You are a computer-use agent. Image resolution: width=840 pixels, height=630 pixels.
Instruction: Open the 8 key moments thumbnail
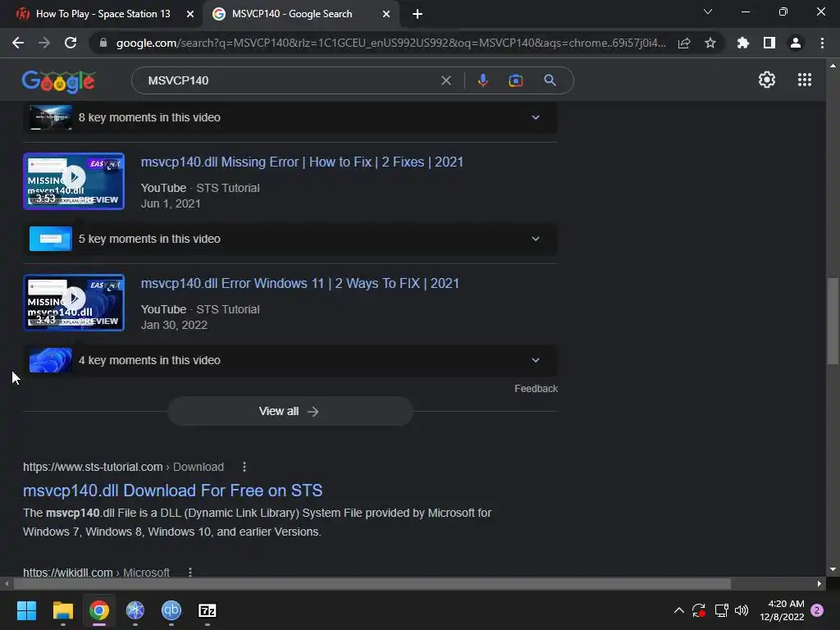click(x=50, y=117)
